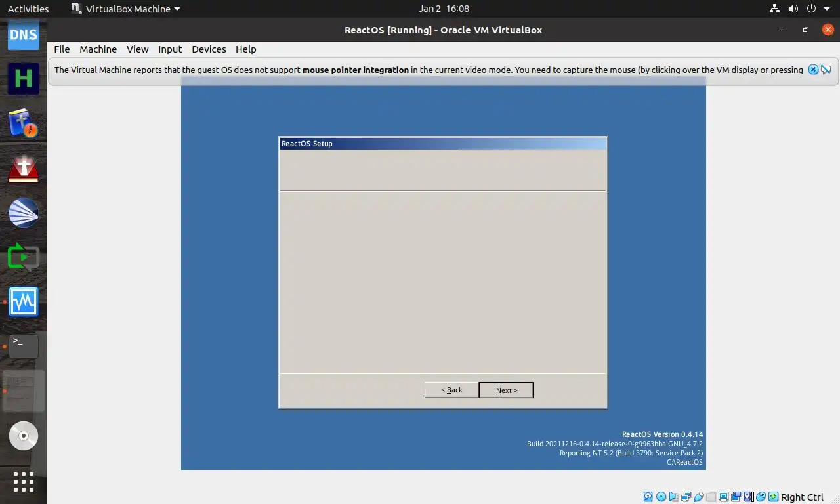
Task: Click the optical disk indicator in status bar
Action: coord(661,497)
